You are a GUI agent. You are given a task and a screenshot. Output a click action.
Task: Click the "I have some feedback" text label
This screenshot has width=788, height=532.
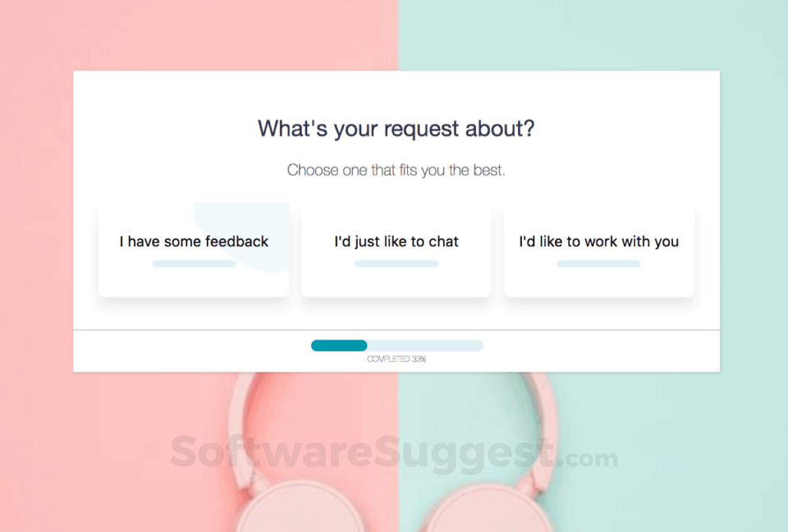(x=194, y=241)
